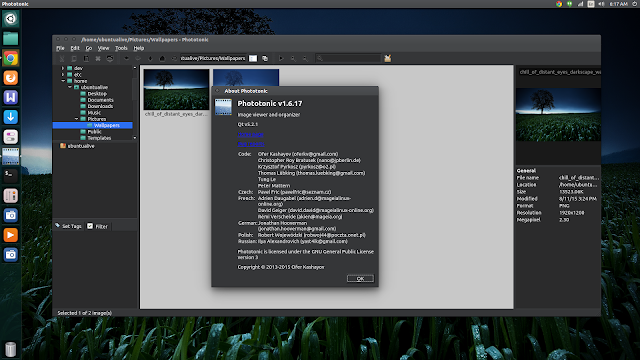Open the Tools menu

121,48
